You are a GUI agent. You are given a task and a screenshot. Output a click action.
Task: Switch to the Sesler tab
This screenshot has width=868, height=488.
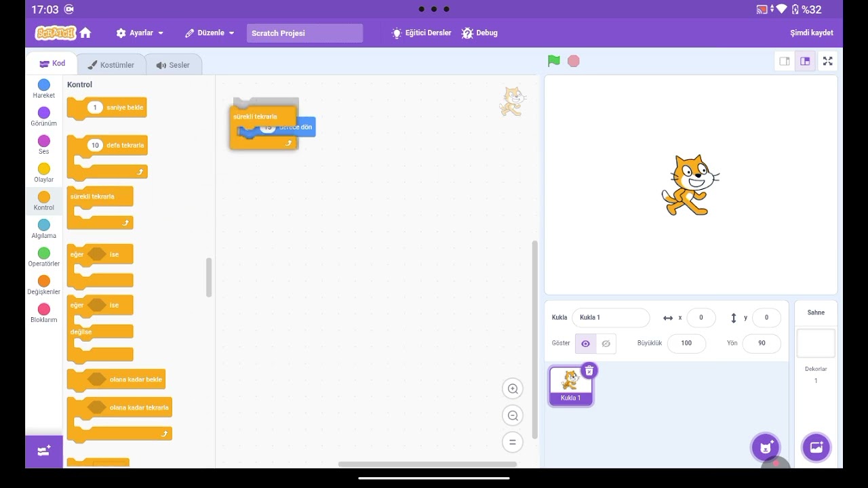(173, 65)
